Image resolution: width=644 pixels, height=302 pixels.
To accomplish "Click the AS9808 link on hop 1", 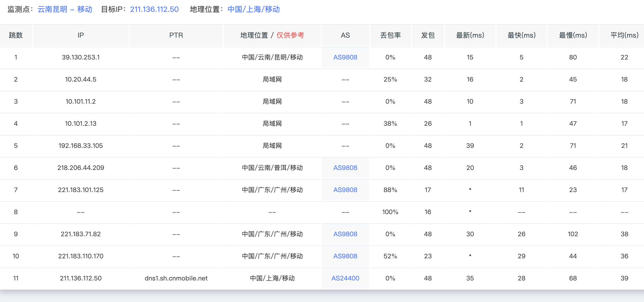I will coord(345,57).
